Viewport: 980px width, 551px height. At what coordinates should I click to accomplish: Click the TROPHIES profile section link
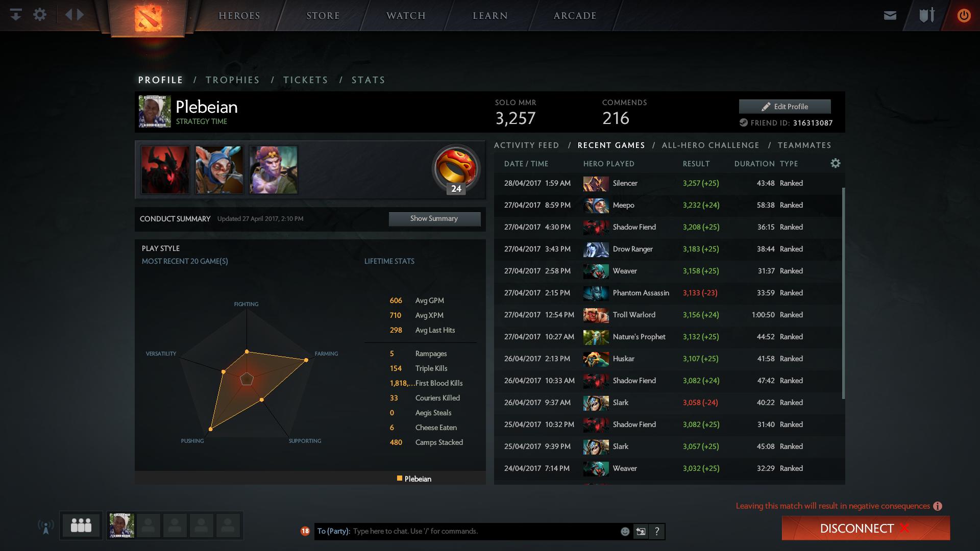click(x=232, y=80)
